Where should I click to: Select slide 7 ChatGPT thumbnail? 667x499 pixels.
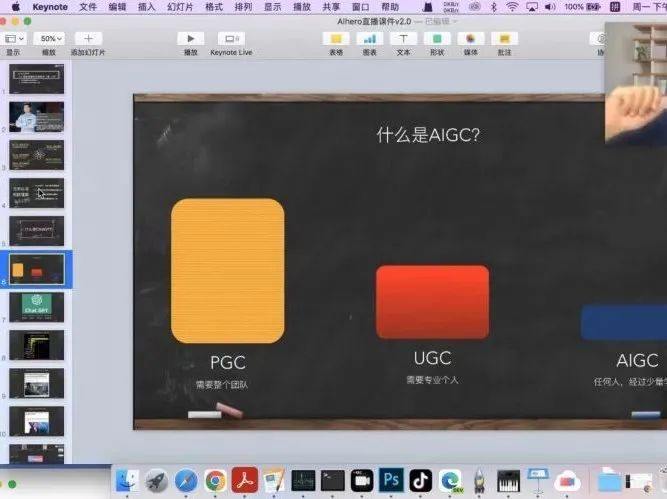(x=37, y=307)
